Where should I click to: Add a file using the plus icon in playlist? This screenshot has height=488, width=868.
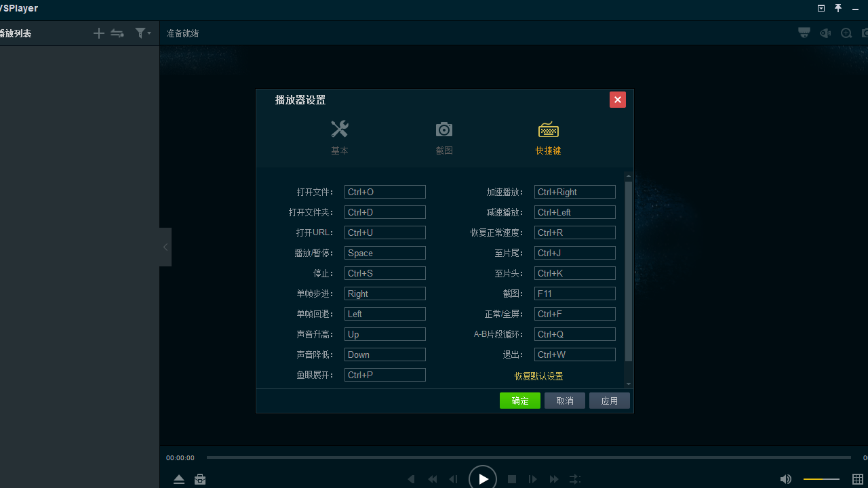click(x=98, y=33)
